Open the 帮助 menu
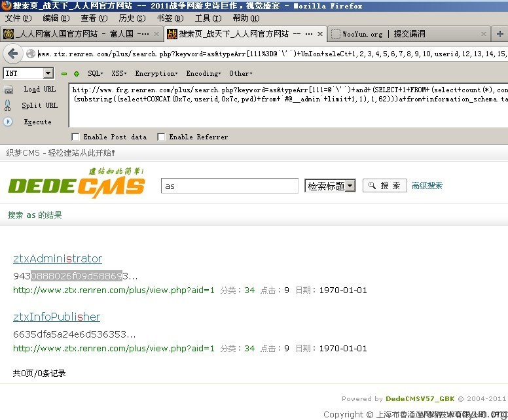This screenshot has height=420, width=508. click(246, 18)
